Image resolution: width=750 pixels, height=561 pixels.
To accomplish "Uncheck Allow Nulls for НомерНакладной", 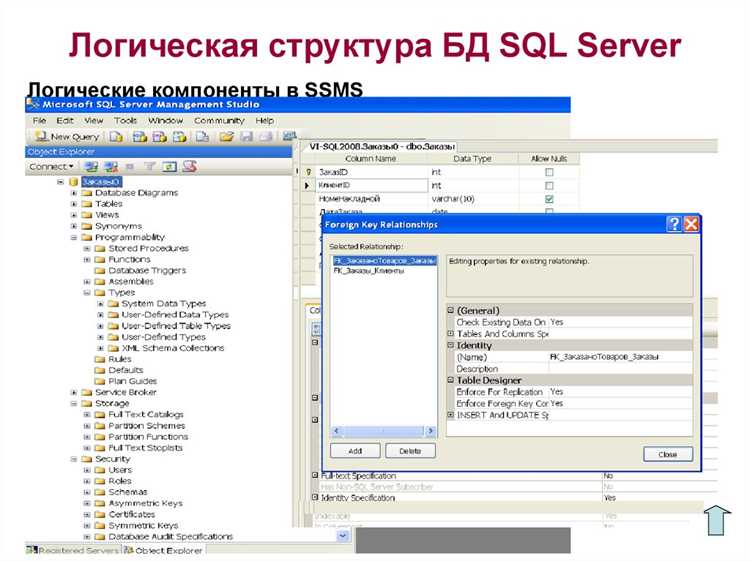I will [x=549, y=198].
